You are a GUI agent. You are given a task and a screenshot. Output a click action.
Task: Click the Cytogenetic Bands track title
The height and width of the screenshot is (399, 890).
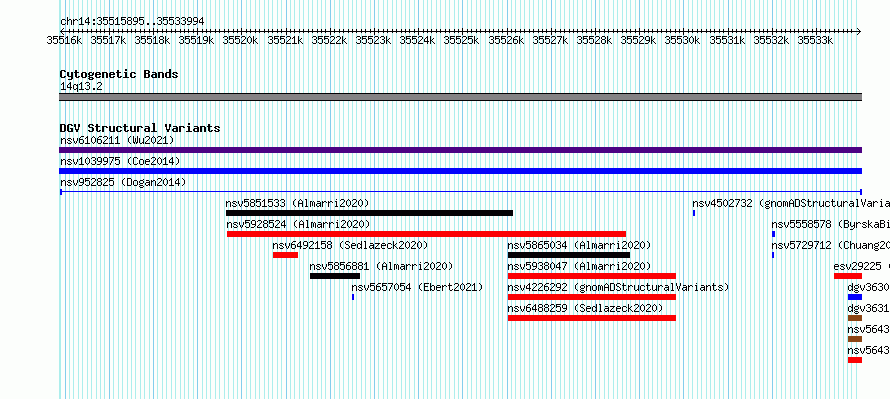click(x=119, y=74)
